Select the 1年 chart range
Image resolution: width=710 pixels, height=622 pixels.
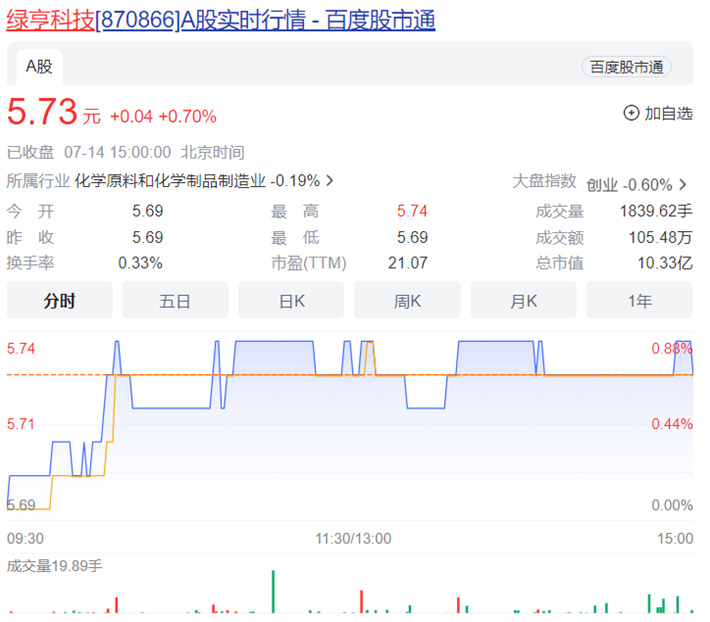point(639,301)
